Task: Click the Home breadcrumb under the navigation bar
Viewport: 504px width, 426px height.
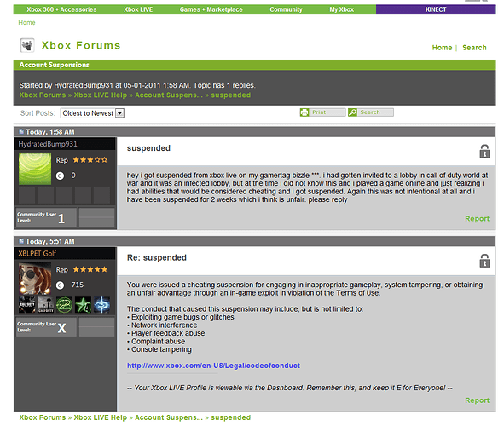Action: (x=26, y=23)
